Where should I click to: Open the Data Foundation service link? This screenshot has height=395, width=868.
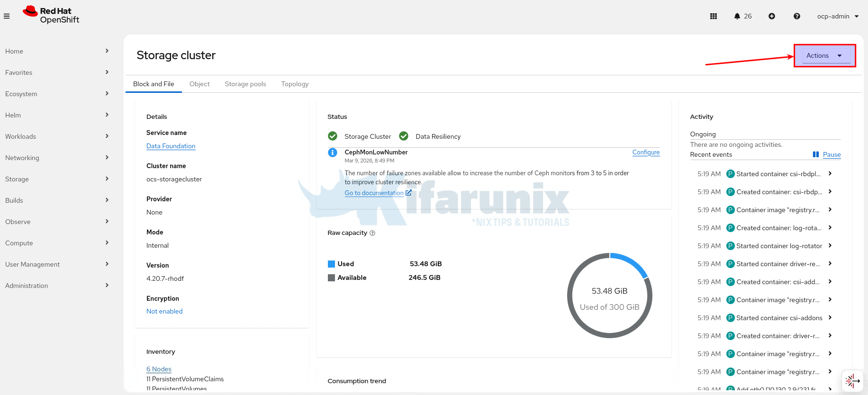(x=171, y=146)
